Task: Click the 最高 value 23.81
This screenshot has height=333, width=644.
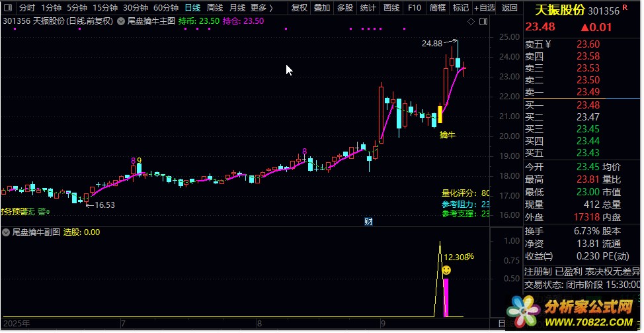Action: [588, 179]
